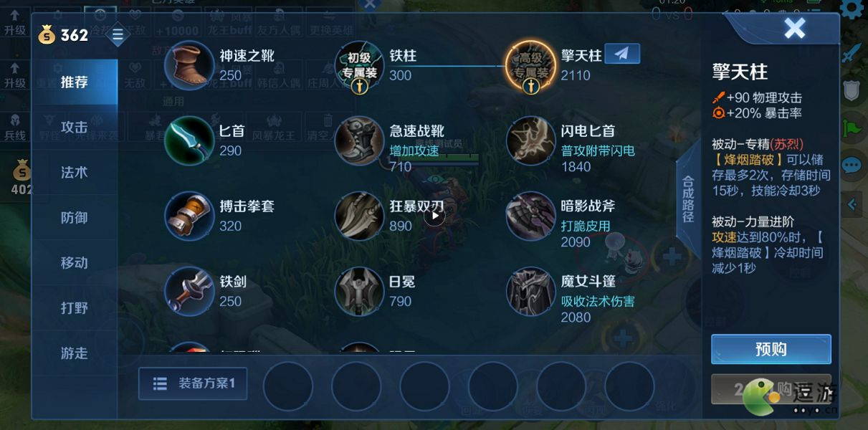The image size is (868, 430).
Task: Pick the 匕首 dagger item icon
Action: click(190, 140)
